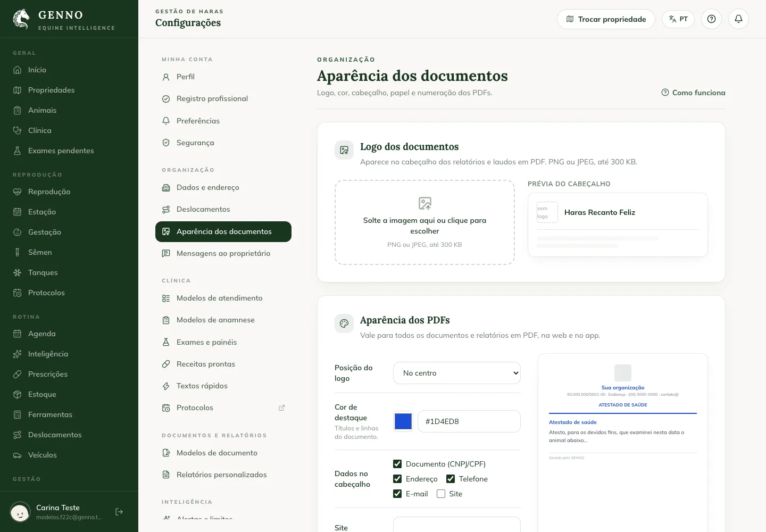Click the external link icon next to Protocolos
This screenshot has width=766, height=532.
(281, 408)
